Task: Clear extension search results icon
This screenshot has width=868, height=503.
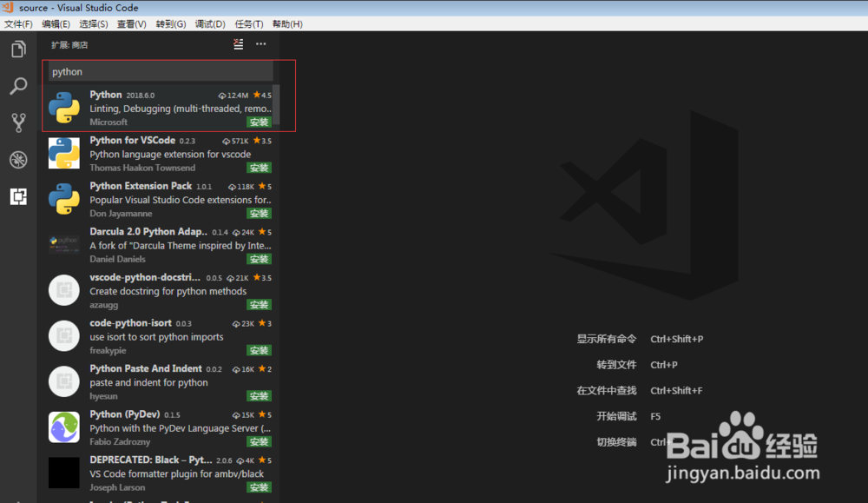Action: pos(238,44)
